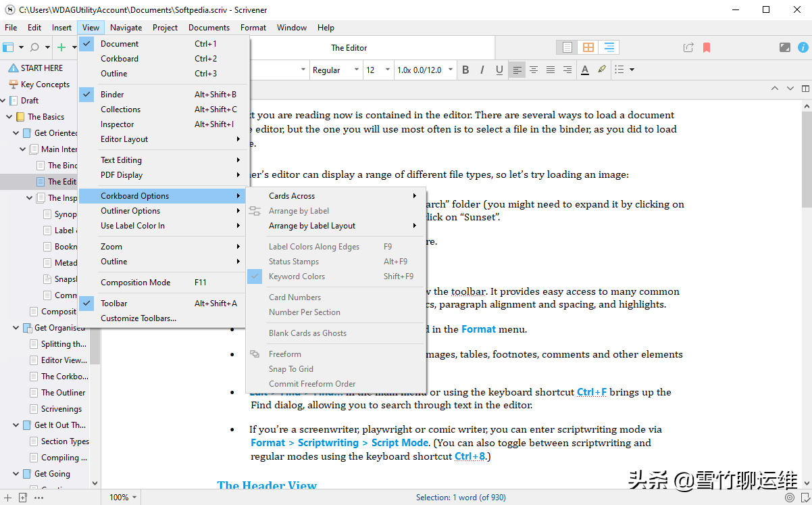Open the font style Regular dropdown
Viewport: 812px width, 505px height.
click(x=336, y=70)
